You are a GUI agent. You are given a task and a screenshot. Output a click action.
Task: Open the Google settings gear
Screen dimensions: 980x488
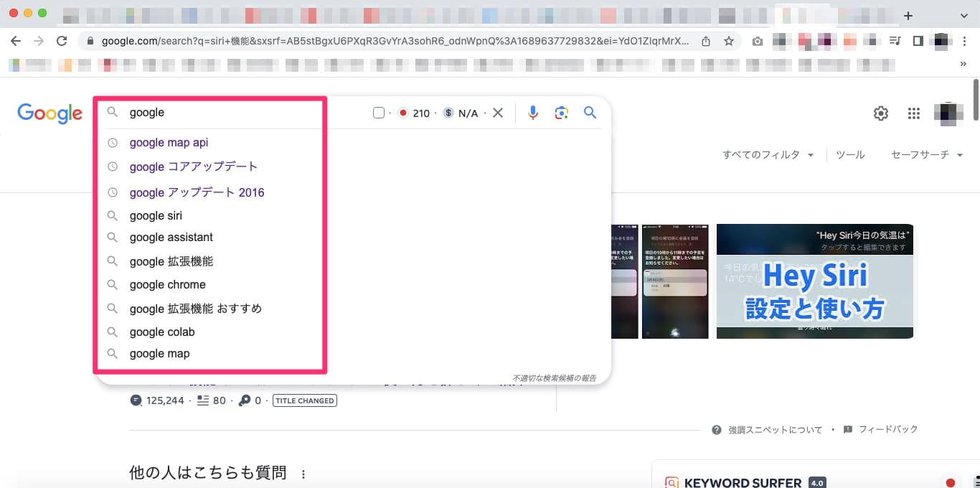pyautogui.click(x=880, y=113)
